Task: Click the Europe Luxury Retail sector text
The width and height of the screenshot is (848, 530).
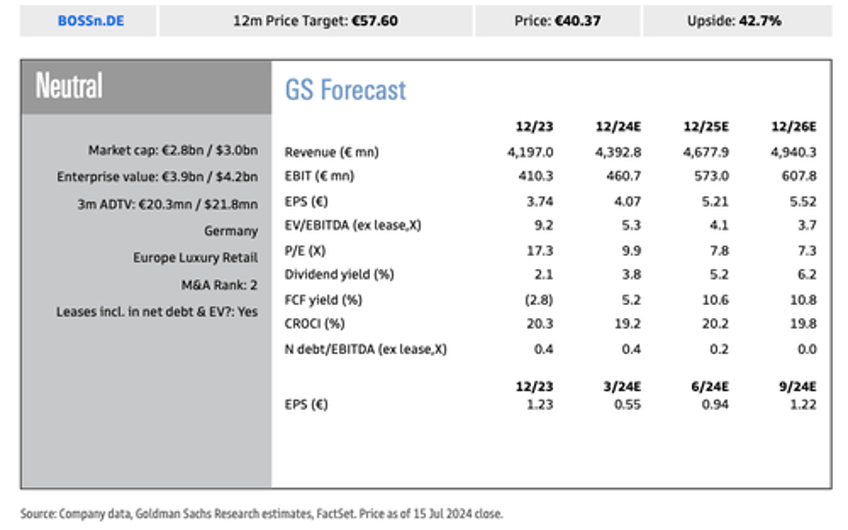Action: [196, 257]
